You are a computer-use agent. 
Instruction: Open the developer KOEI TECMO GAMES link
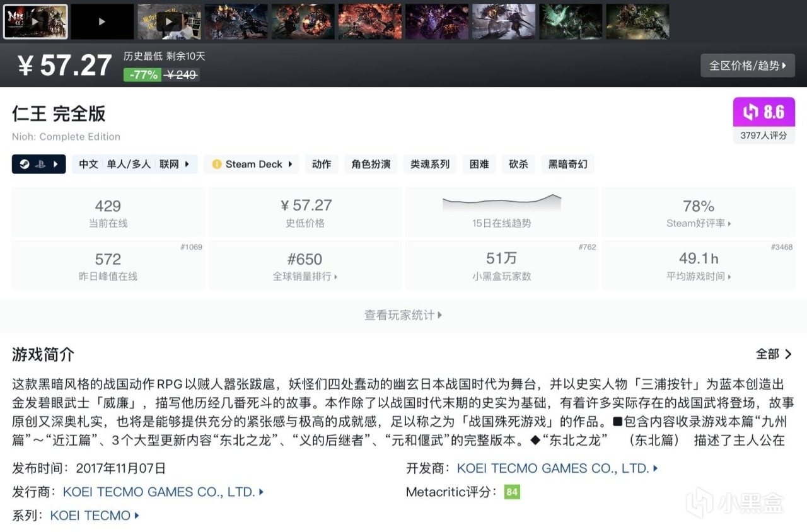(557, 468)
